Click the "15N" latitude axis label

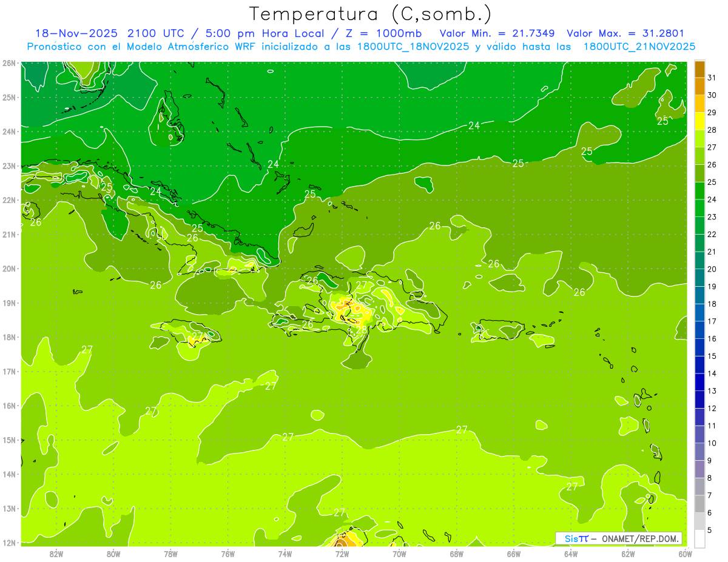coord(8,440)
